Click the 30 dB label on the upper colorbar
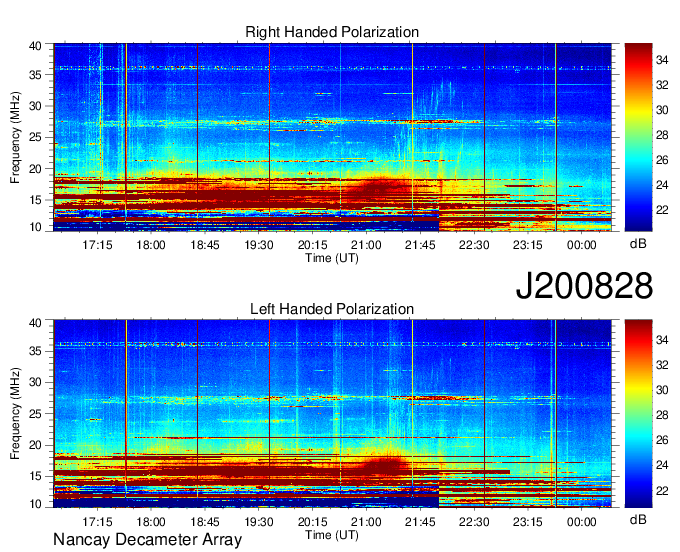 662,110
